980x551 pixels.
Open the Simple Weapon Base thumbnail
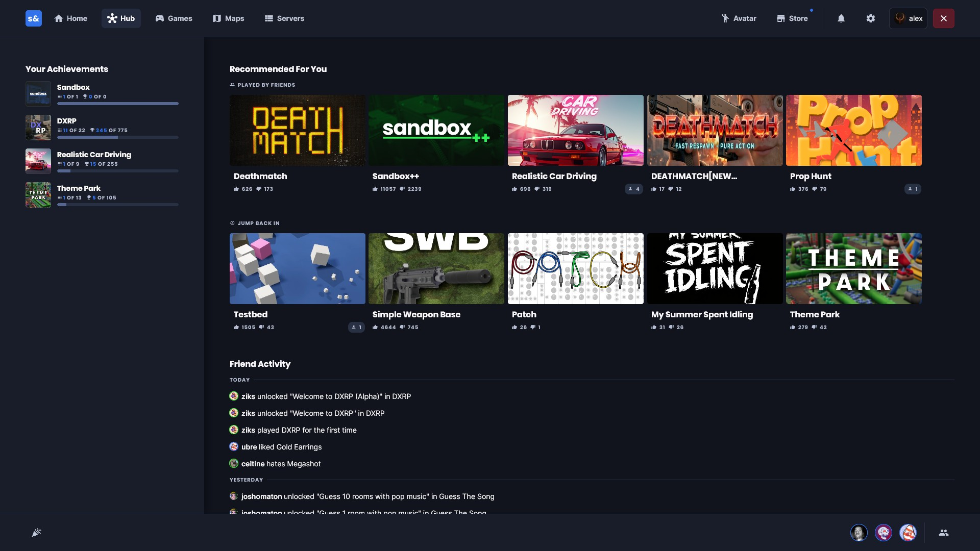coord(436,268)
